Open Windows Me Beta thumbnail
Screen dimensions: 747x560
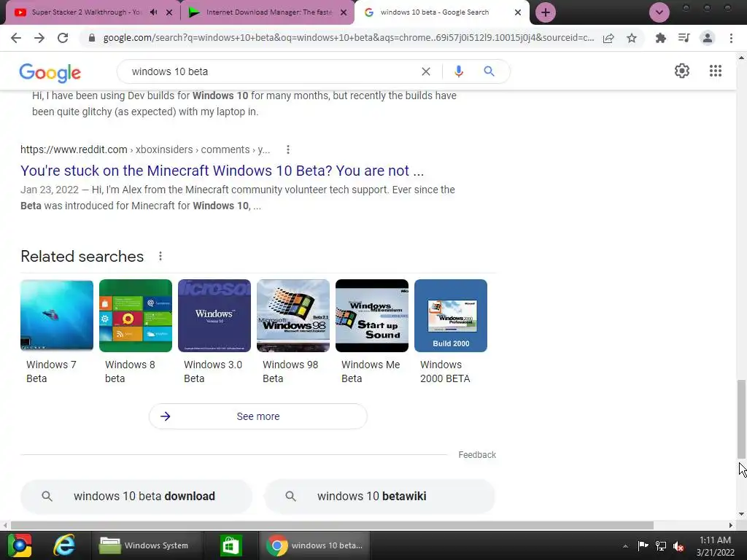372,316
